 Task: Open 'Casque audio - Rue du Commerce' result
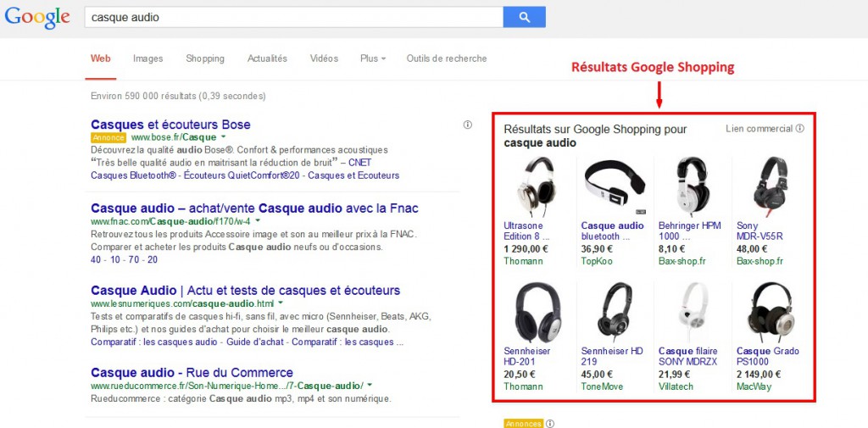point(192,373)
